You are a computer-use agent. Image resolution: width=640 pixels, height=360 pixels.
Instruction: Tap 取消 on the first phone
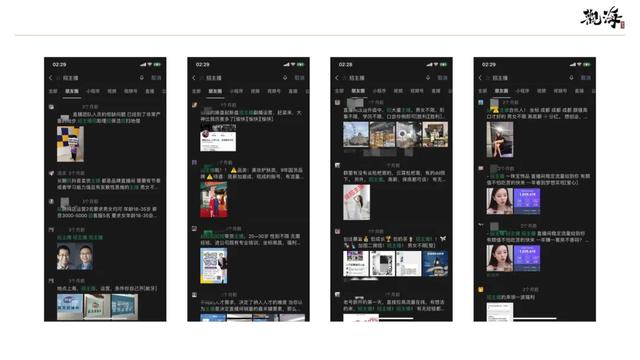click(x=156, y=78)
